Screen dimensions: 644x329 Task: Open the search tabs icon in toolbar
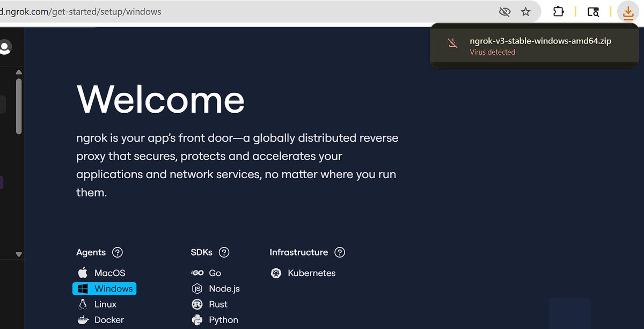click(x=593, y=11)
